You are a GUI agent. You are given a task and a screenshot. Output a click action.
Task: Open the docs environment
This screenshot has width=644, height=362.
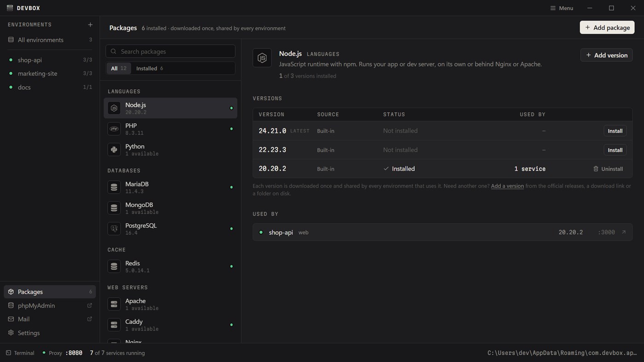50,87
